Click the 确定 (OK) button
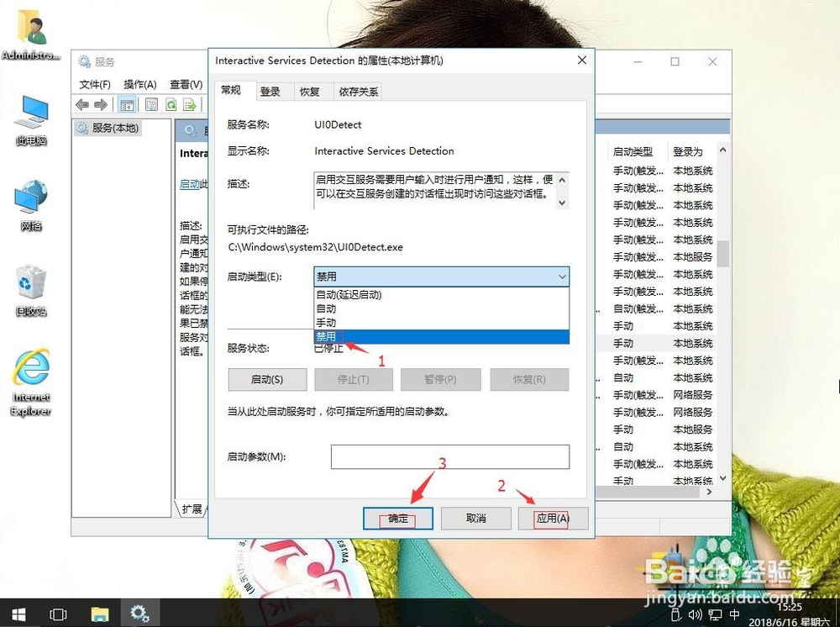 398,519
